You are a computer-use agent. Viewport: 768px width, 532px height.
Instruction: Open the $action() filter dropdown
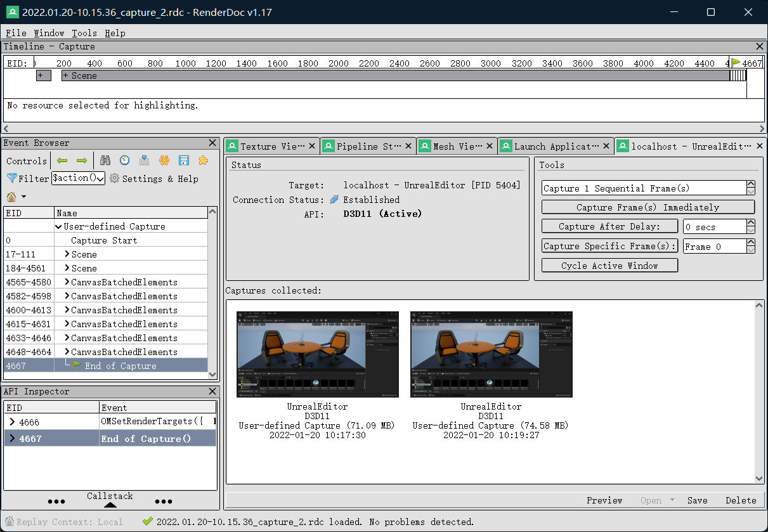(100, 179)
